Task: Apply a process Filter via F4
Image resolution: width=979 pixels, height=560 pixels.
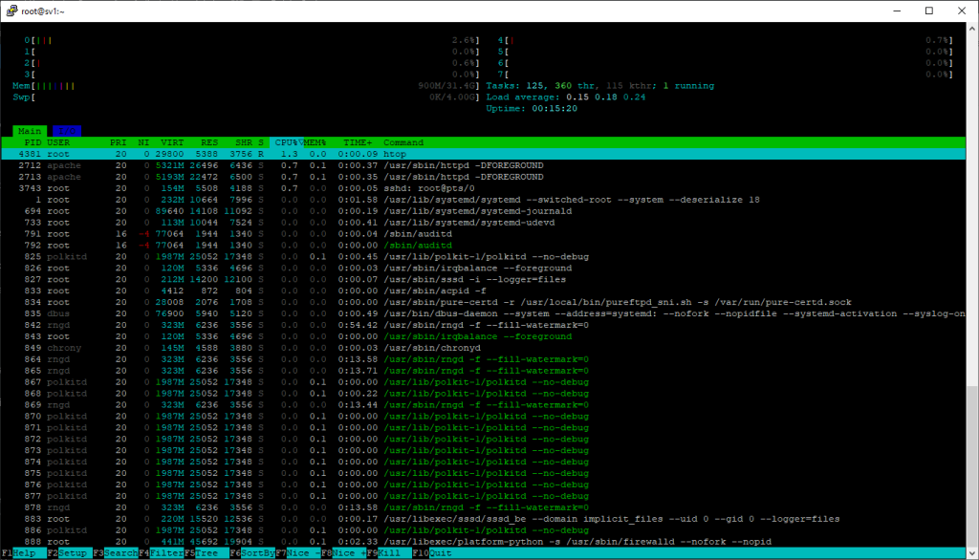Action: (x=161, y=552)
